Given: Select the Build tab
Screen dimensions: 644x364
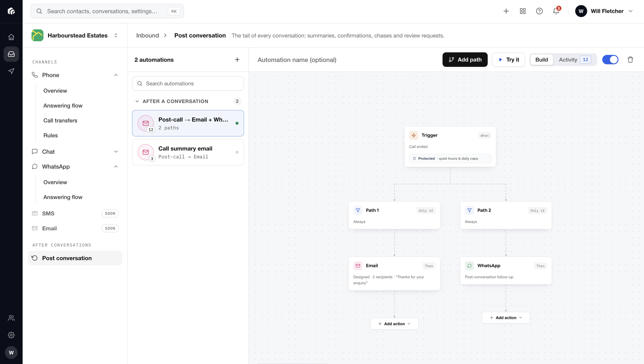Looking at the screenshot, I should (x=542, y=60).
